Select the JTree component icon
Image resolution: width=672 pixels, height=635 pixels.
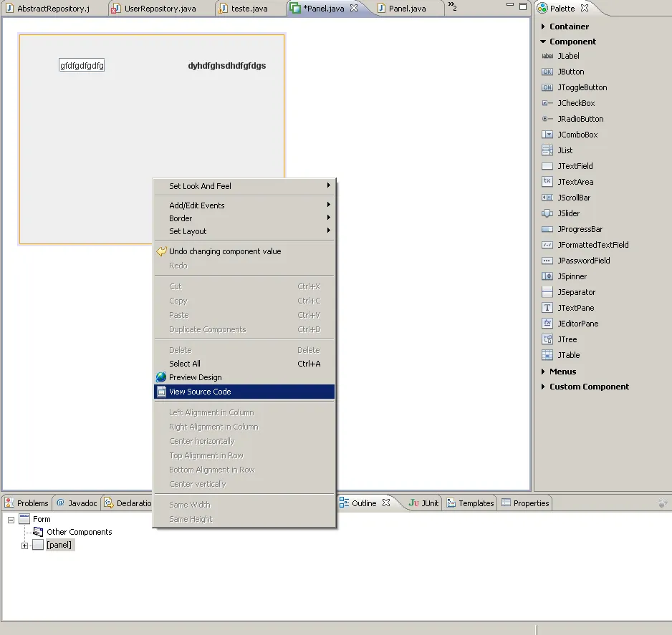(x=547, y=339)
